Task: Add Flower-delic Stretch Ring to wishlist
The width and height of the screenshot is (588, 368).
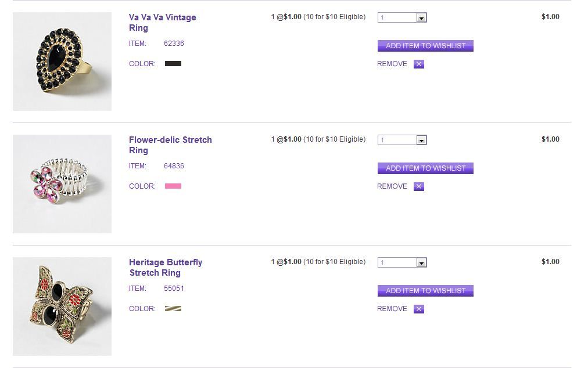Action: click(x=425, y=168)
